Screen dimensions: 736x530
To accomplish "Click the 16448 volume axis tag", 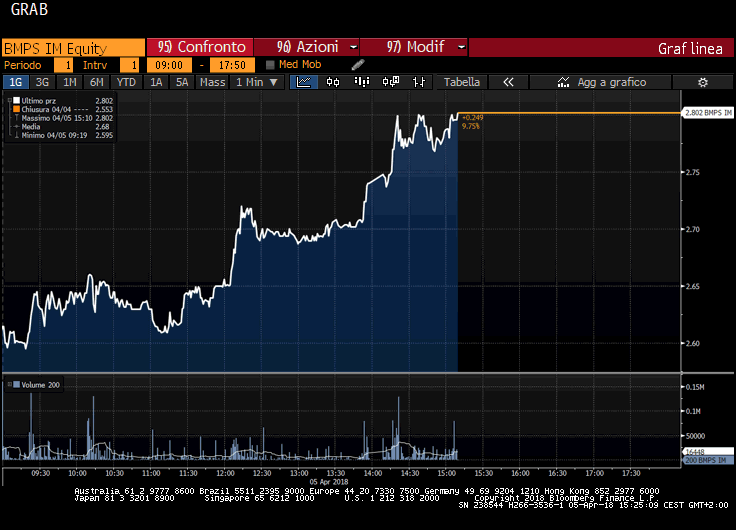I will pos(708,451).
